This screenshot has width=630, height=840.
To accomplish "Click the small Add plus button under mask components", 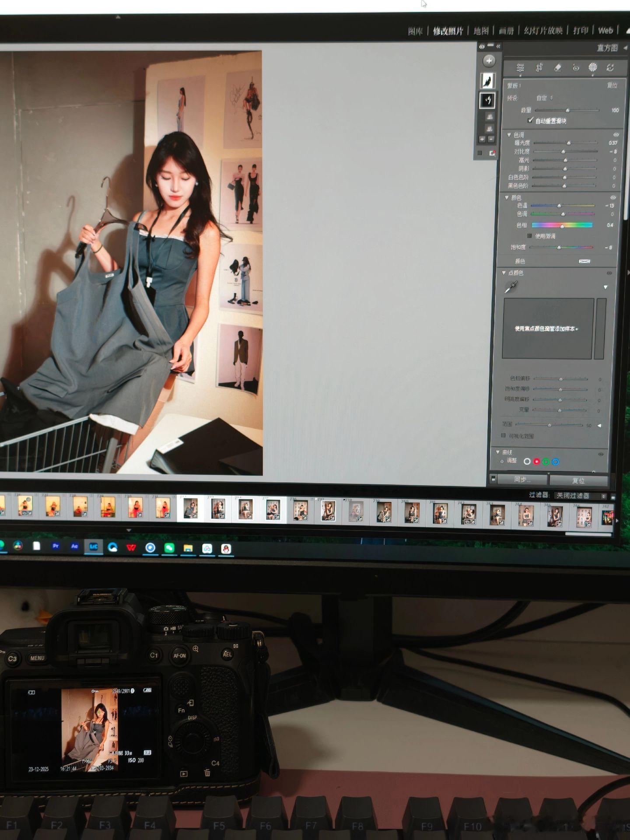I will click(482, 139).
